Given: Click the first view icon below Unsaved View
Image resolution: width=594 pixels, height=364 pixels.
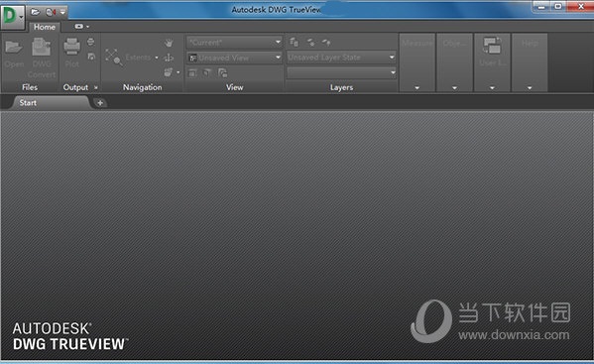Looking at the screenshot, I should 192,72.
